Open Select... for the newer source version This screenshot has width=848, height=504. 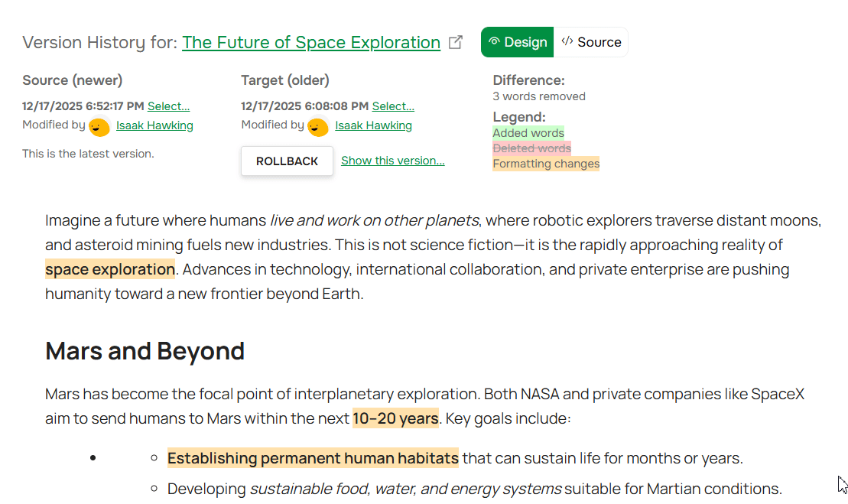coord(168,106)
